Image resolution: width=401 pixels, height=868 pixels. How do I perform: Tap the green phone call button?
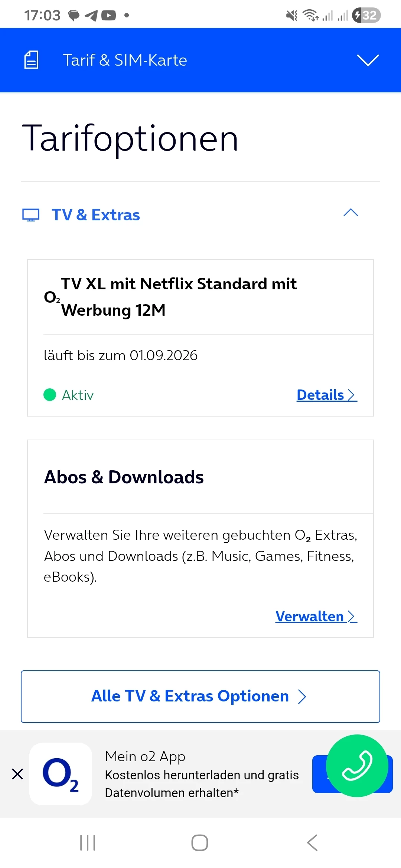pos(357,766)
